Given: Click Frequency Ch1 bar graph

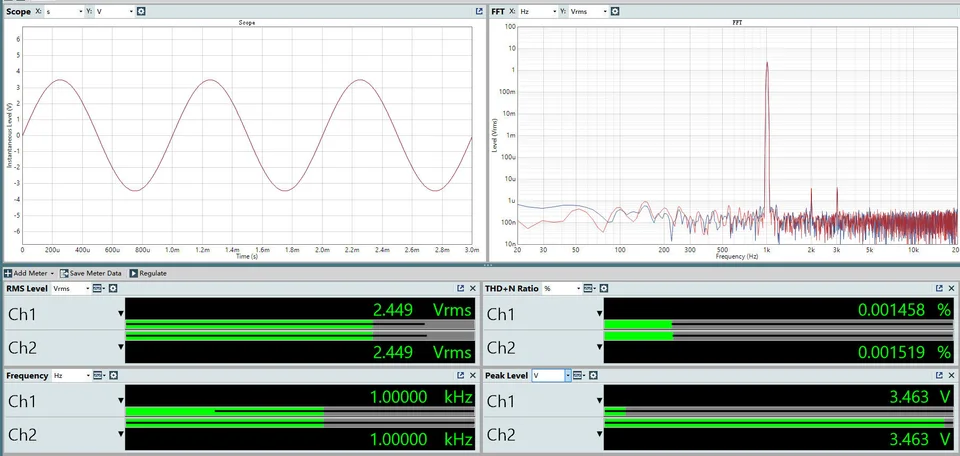Looking at the screenshot, I should tap(300, 411).
